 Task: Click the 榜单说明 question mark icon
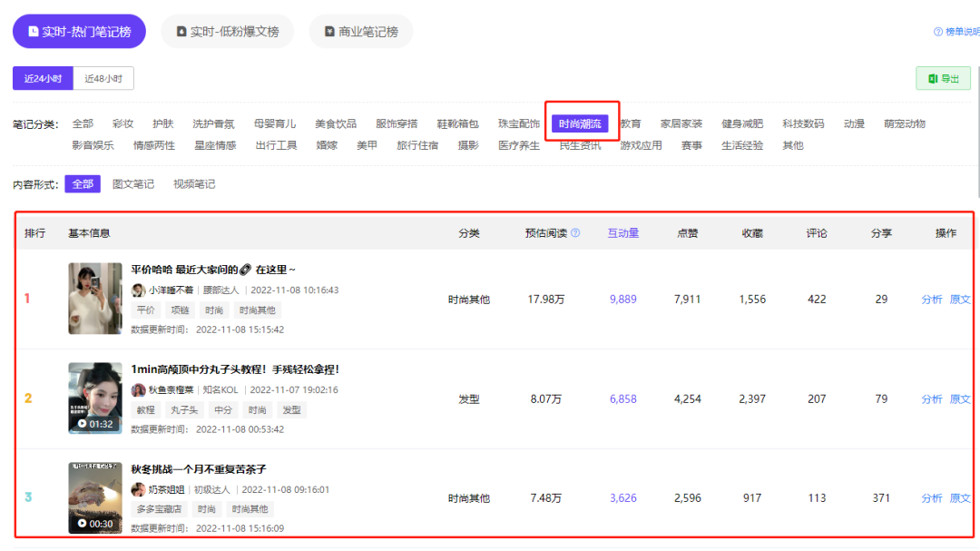[x=937, y=31]
